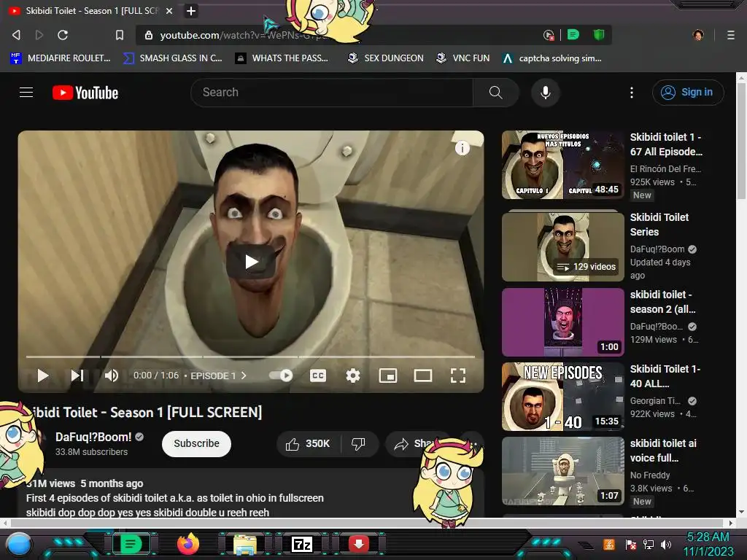The image size is (747, 560).
Task: Open the DaFuq!?Boom! channel name link
Action: click(93, 437)
